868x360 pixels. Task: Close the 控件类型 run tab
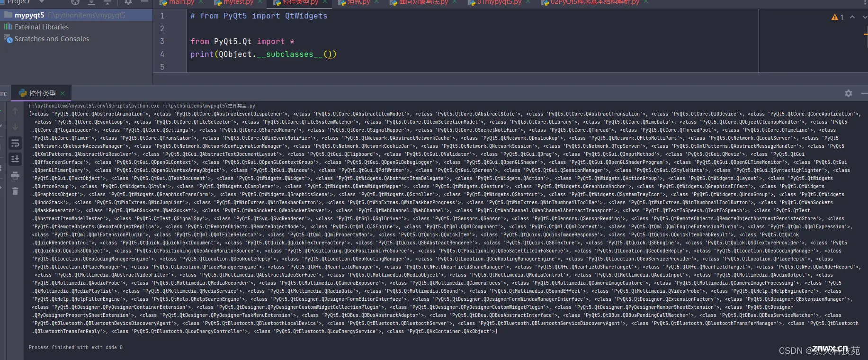tap(63, 93)
